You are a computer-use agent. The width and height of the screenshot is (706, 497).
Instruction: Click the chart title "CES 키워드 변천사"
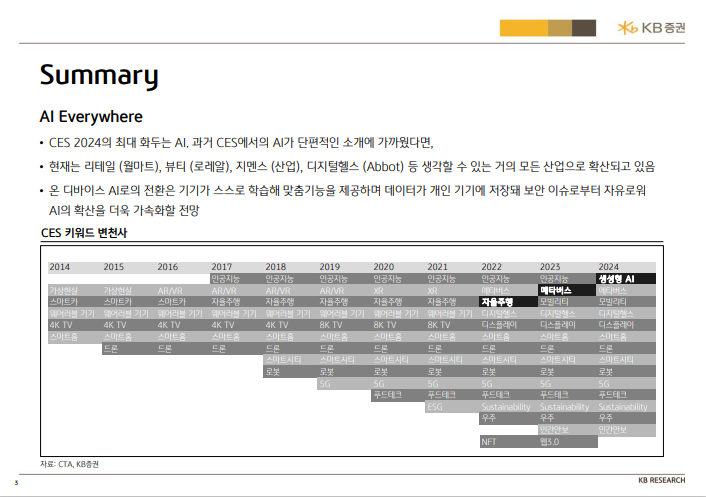[84, 233]
